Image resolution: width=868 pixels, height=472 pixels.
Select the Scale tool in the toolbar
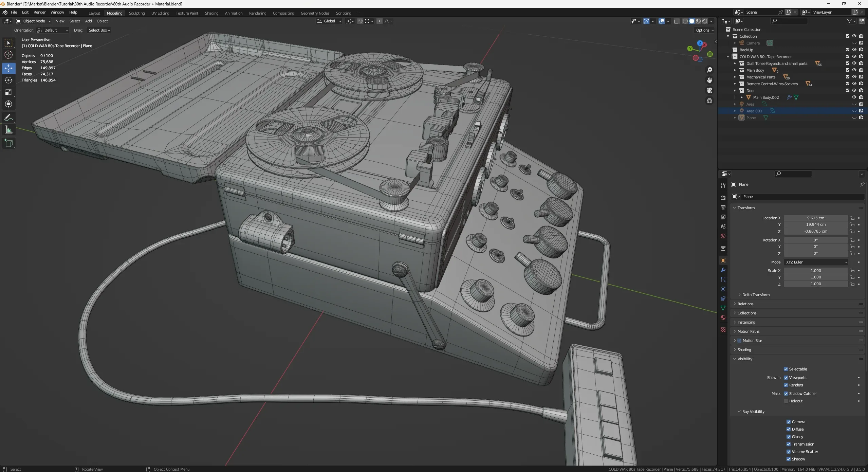coord(8,92)
